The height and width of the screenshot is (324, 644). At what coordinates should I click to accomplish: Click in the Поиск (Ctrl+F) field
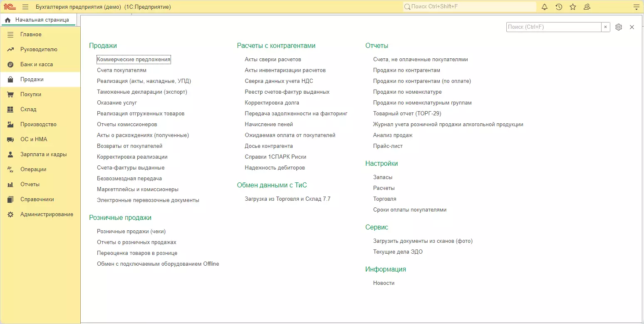554,27
